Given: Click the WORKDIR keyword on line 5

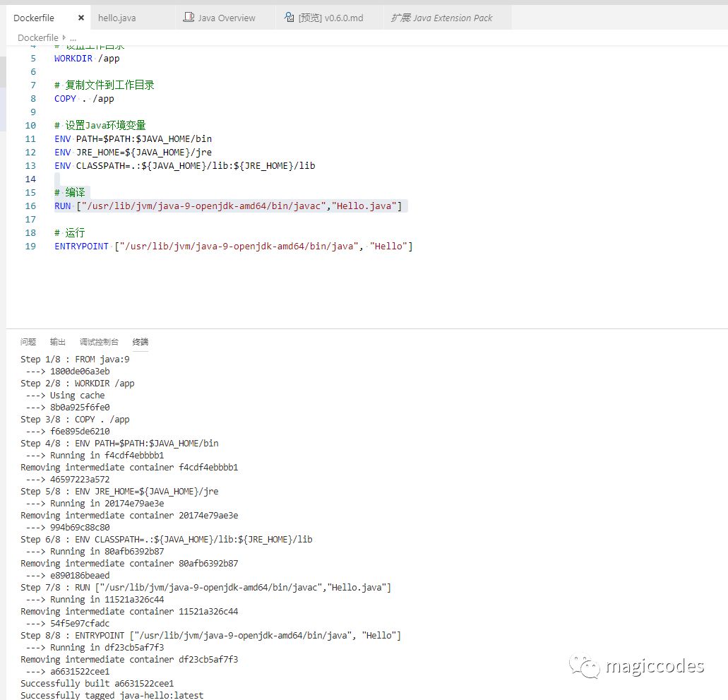Looking at the screenshot, I should (x=74, y=59).
